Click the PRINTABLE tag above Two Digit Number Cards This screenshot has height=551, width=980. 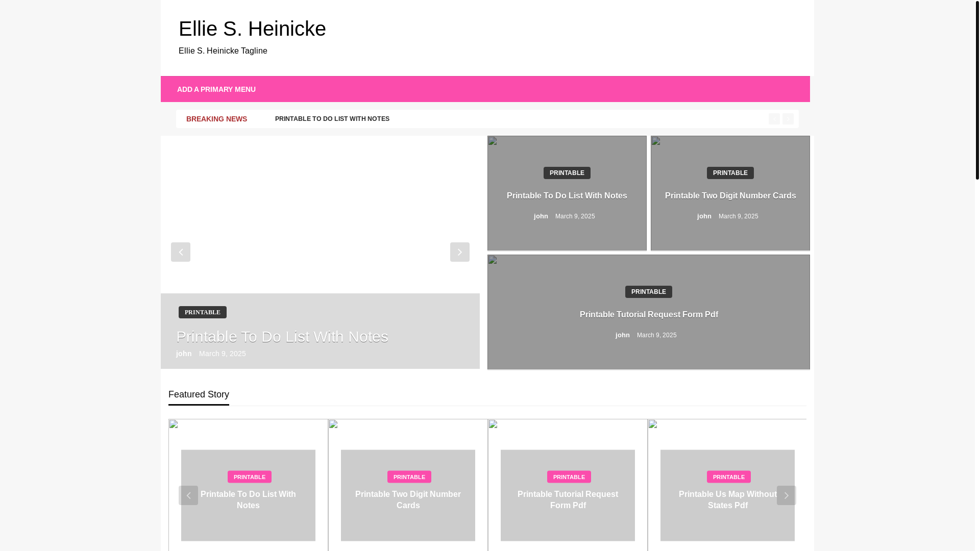[x=730, y=173]
